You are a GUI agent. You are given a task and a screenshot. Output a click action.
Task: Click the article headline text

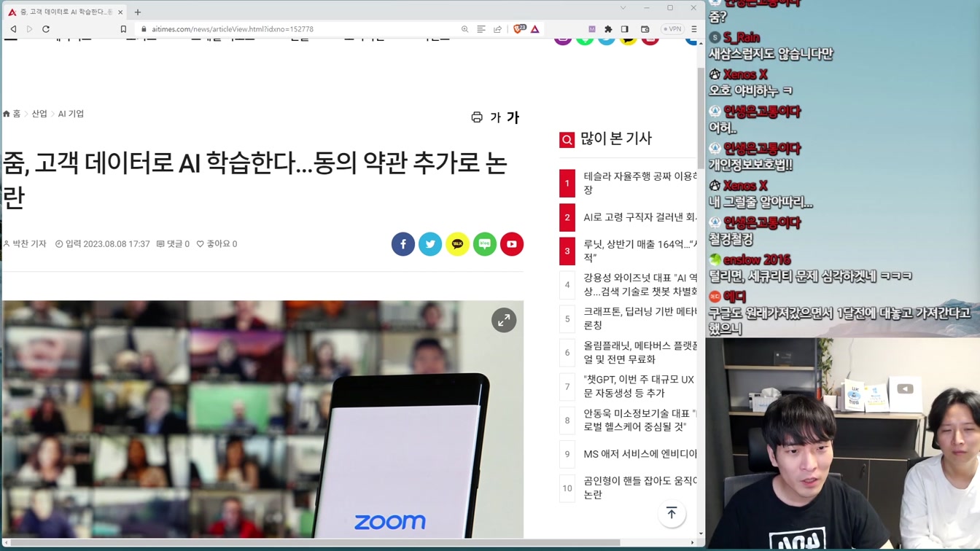(x=255, y=180)
